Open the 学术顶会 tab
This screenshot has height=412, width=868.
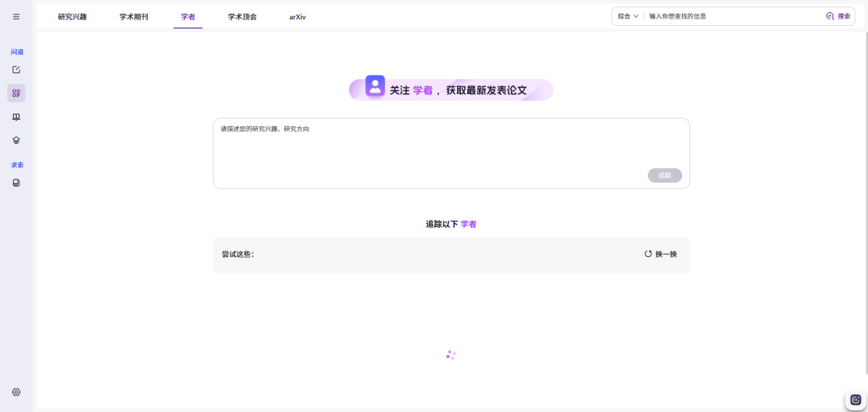pyautogui.click(x=242, y=17)
